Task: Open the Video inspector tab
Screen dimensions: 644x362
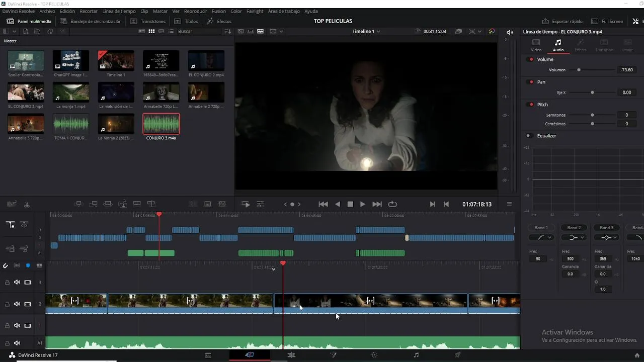Action: tap(536, 45)
